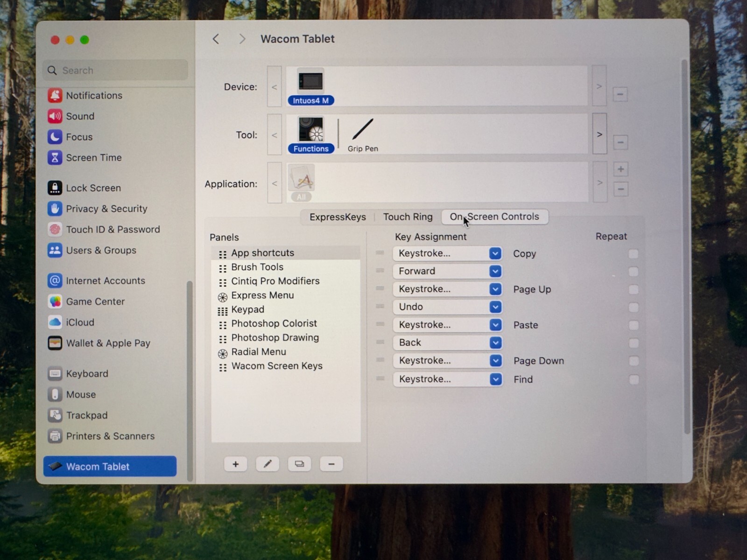Add application with plus button

pos(620,169)
